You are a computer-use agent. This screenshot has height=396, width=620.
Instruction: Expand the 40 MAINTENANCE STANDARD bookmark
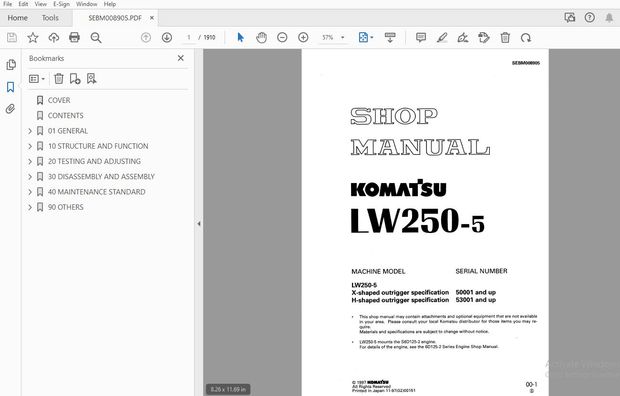tap(30, 192)
